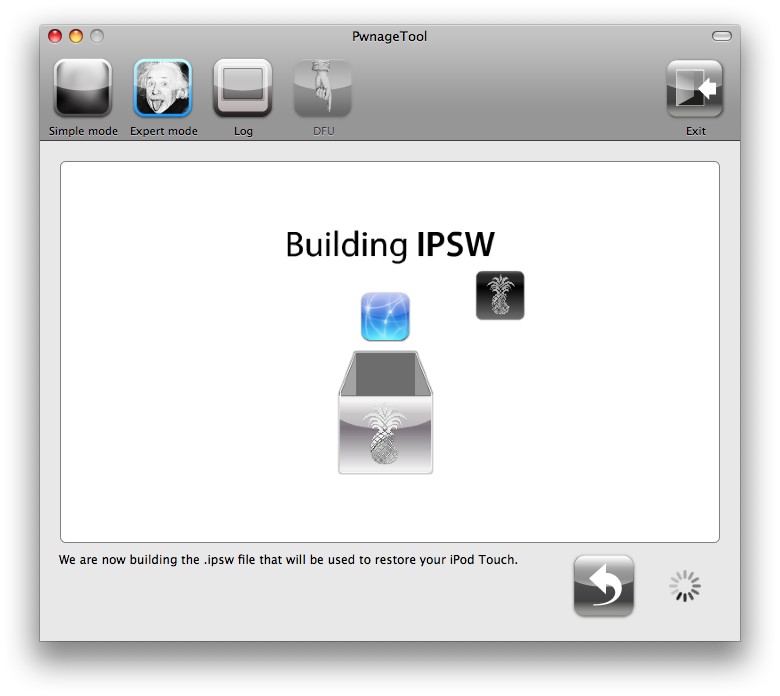Select the pineapple box icon
The width and height of the screenshot is (780, 696).
(x=386, y=412)
